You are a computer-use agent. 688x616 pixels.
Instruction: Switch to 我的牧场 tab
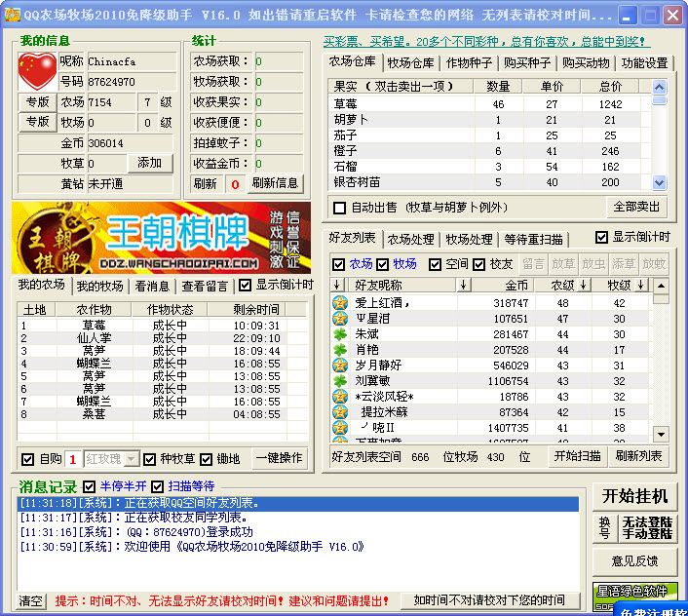[99, 286]
